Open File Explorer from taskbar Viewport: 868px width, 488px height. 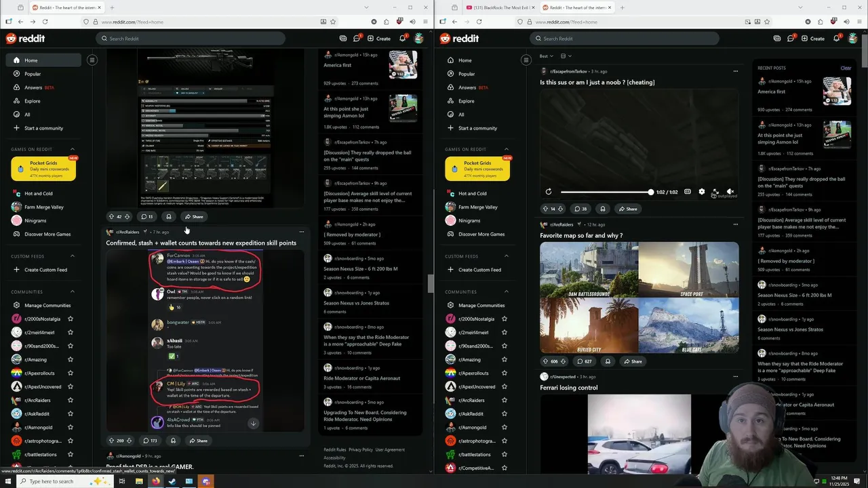pos(139,481)
